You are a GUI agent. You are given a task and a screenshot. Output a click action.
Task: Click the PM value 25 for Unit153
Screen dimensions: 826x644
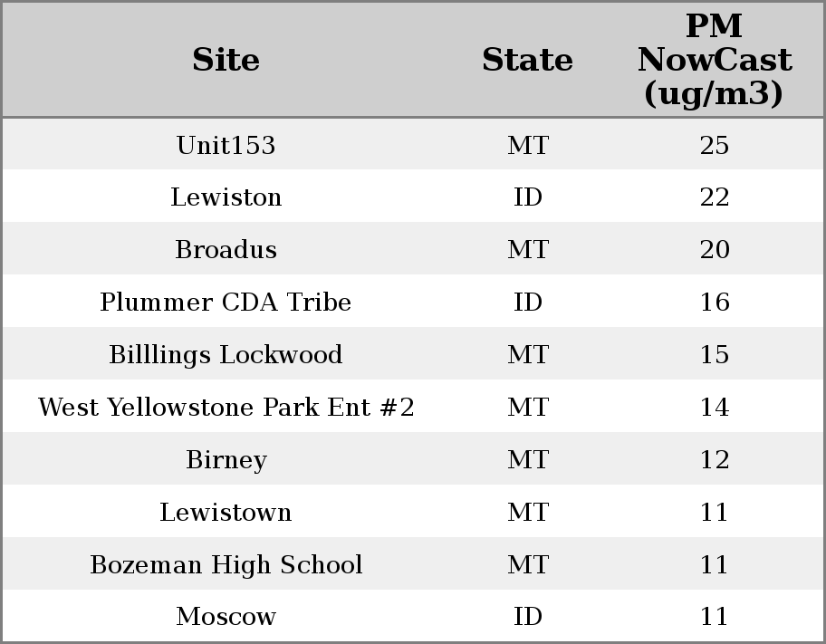click(714, 145)
